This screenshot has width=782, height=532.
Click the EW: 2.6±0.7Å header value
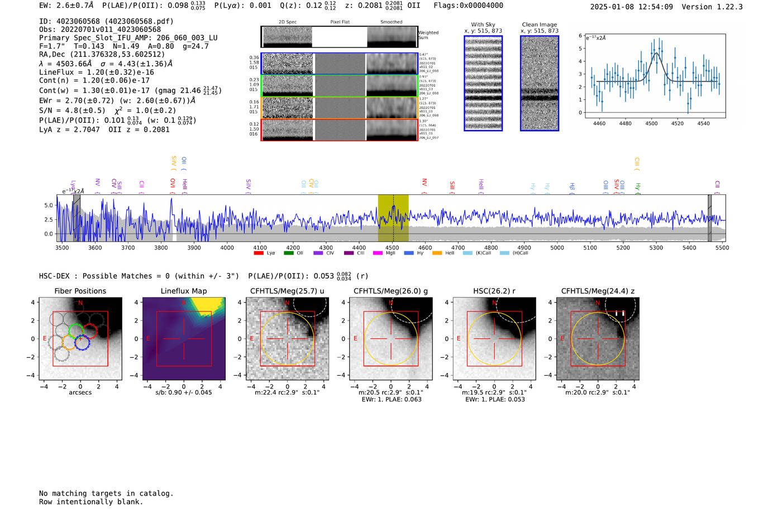[x=66, y=6]
